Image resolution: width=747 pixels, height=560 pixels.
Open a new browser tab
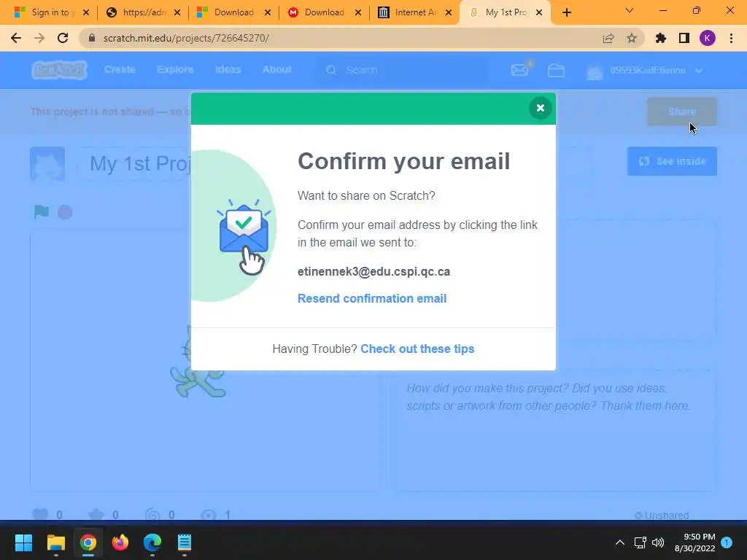pyautogui.click(x=566, y=12)
